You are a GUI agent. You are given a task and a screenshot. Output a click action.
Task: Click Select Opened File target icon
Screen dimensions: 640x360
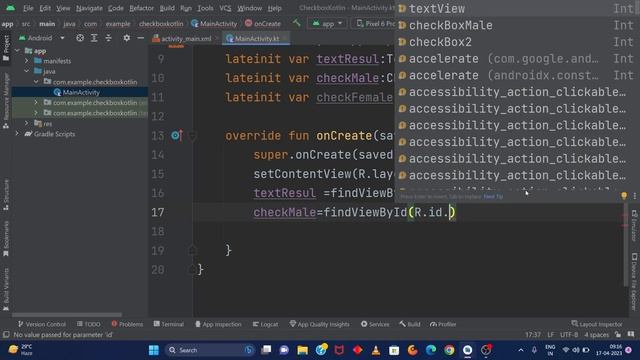(x=80, y=38)
